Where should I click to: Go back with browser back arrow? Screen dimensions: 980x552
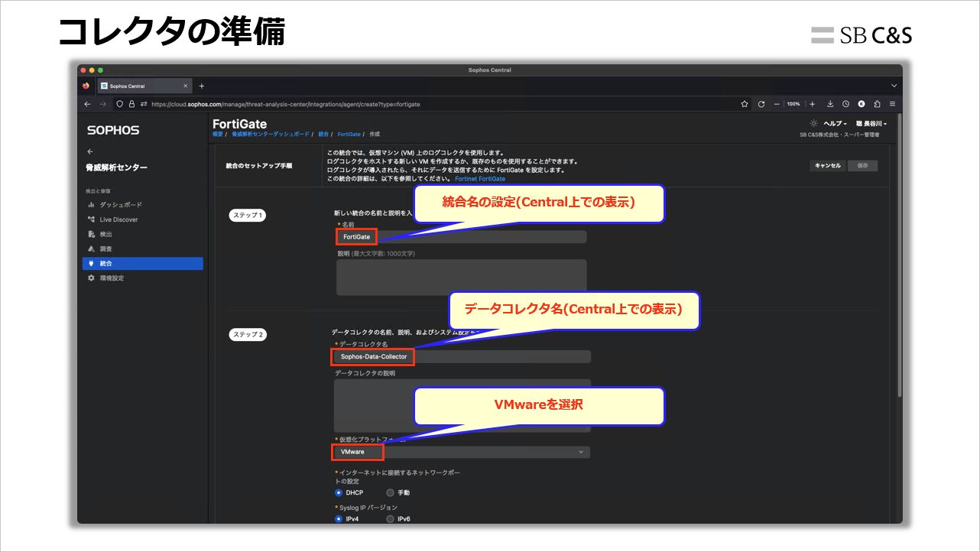click(88, 104)
